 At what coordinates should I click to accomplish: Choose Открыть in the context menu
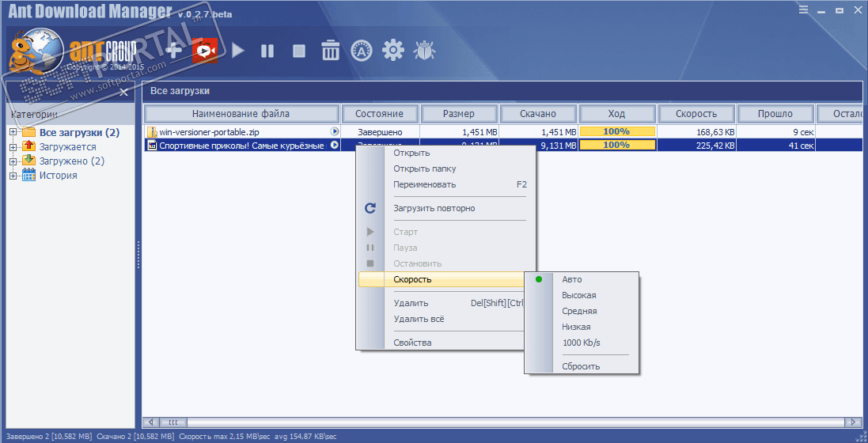(445, 153)
